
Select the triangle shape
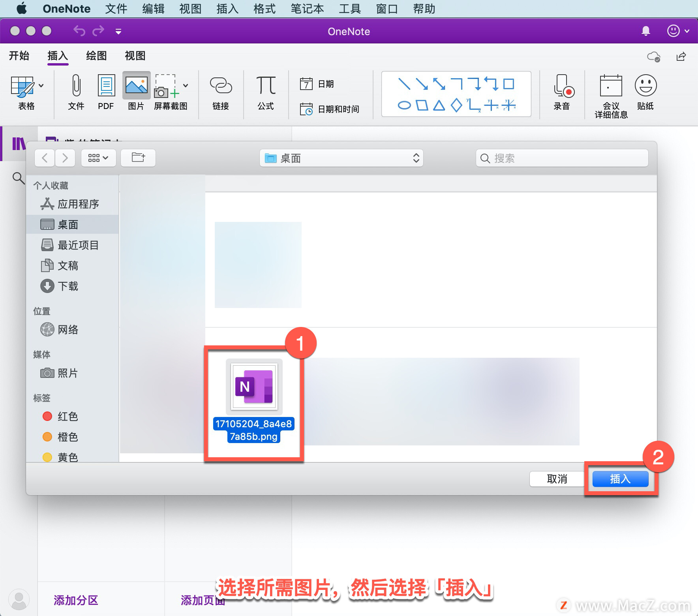(x=439, y=105)
